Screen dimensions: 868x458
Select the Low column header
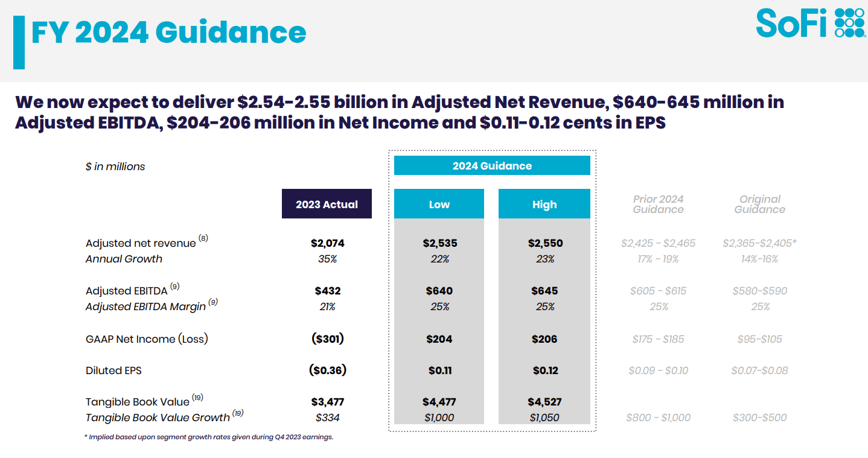coord(439,203)
